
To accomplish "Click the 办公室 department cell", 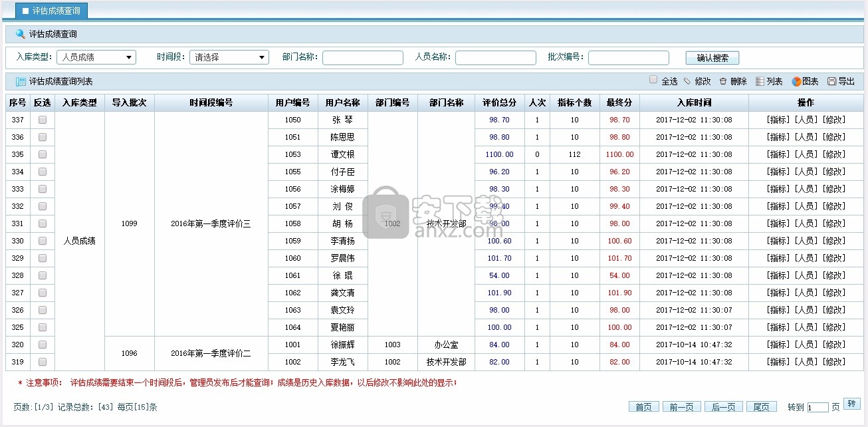I will pos(446,345).
